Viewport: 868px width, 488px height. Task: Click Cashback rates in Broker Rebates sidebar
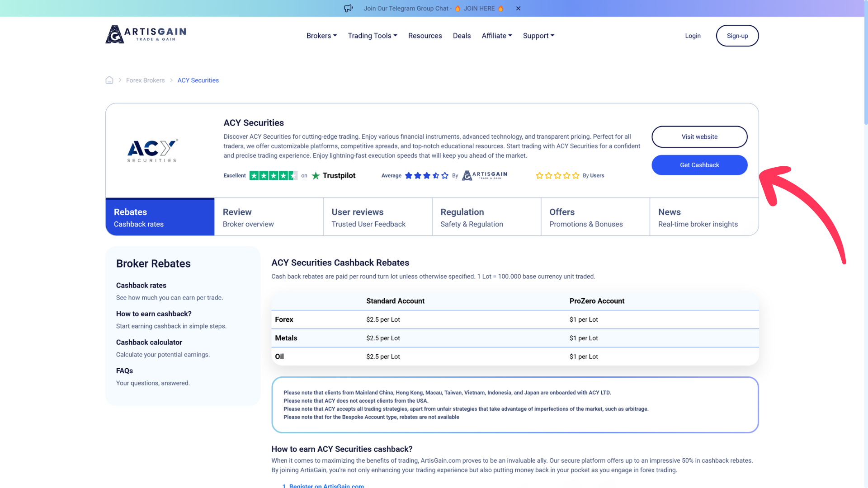point(141,286)
